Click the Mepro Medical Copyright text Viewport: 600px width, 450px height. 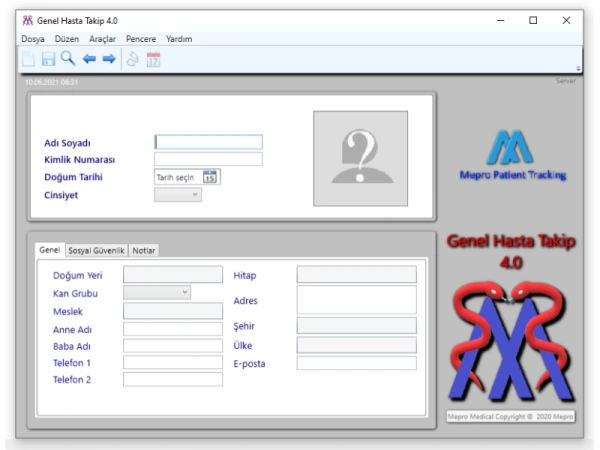[510, 416]
